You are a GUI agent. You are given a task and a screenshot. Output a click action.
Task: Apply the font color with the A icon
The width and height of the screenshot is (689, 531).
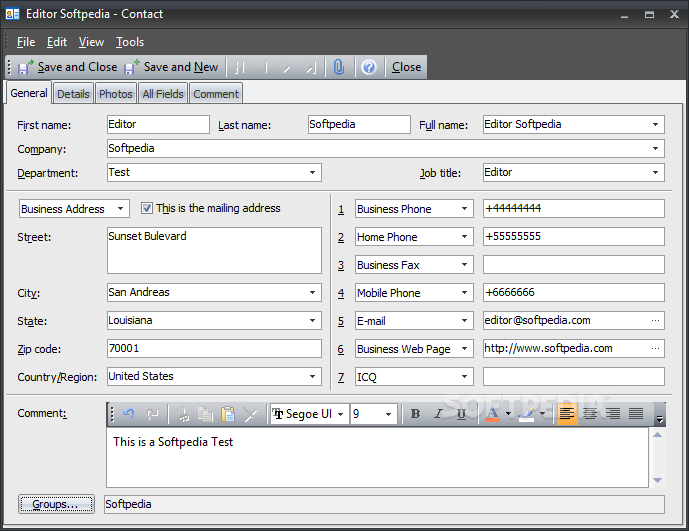pyautogui.click(x=493, y=414)
